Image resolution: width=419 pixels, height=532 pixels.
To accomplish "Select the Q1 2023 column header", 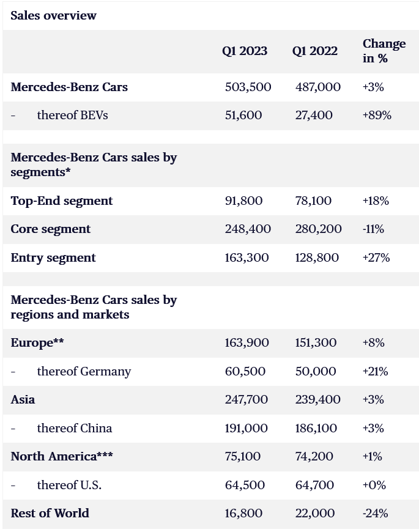I will coord(245,51).
